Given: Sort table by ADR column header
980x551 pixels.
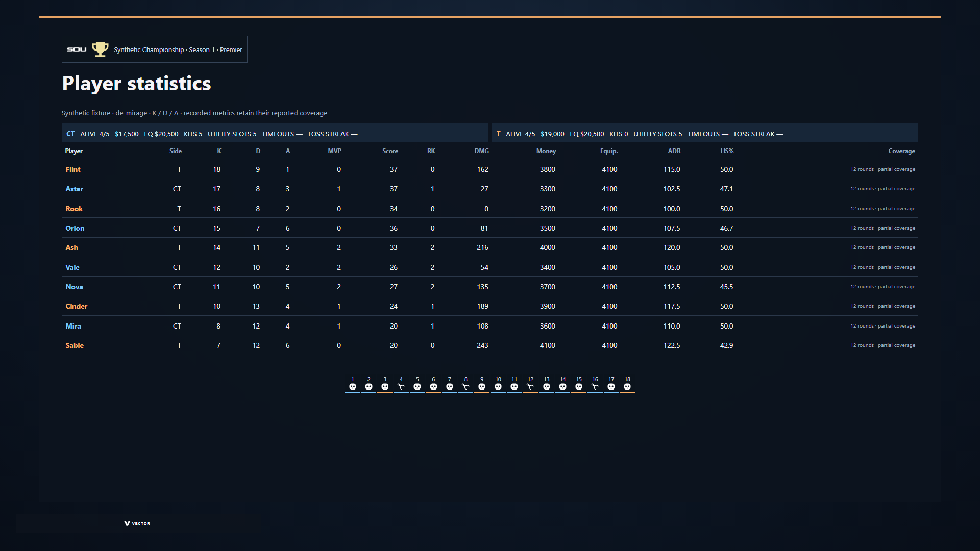Looking at the screenshot, I should click(x=674, y=151).
